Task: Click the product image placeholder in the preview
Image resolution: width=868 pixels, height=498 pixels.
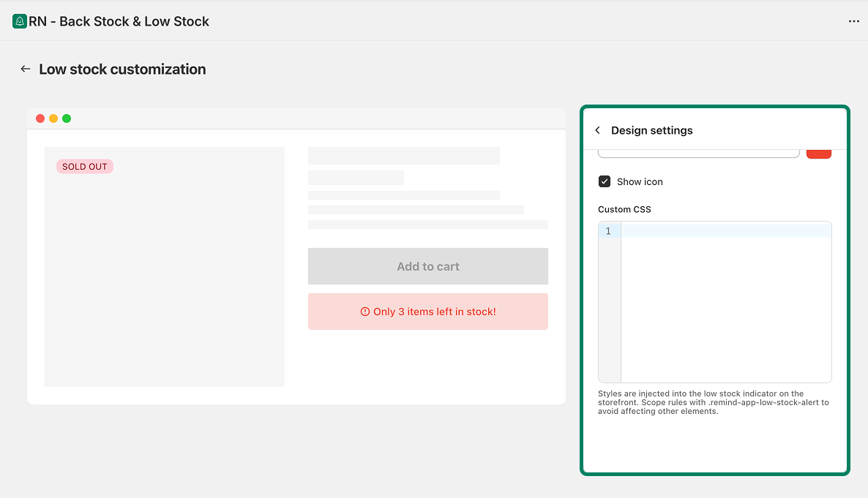Action: click(165, 278)
